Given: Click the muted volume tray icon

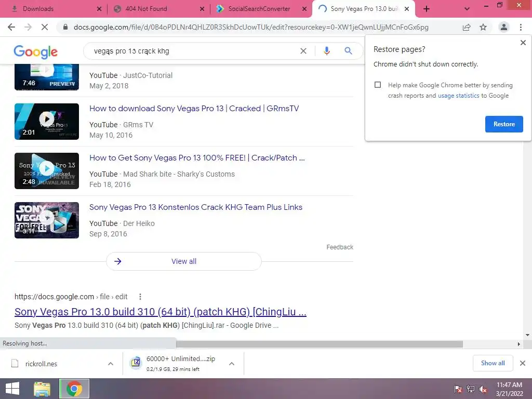Looking at the screenshot, I should (x=483, y=389).
